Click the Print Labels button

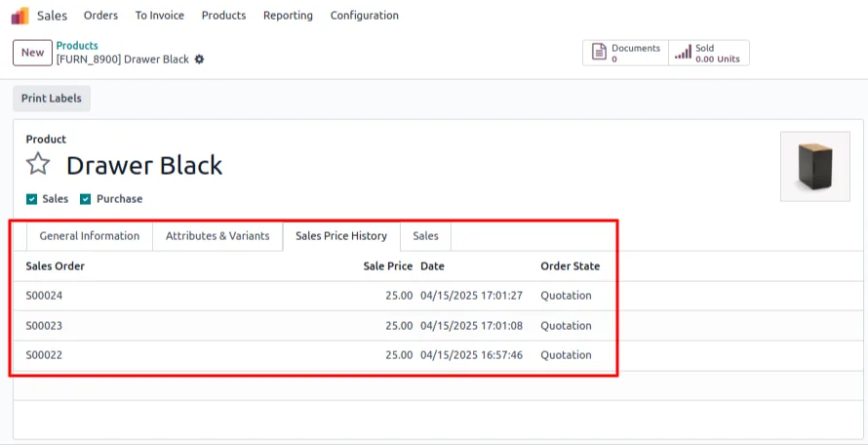click(52, 99)
